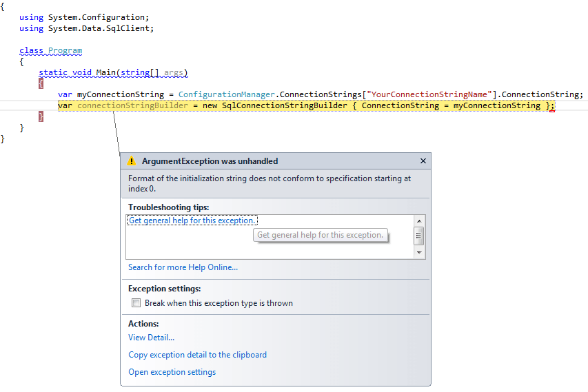Click 'Main' method name in code
The height and width of the screenshot is (392, 588).
click(x=105, y=72)
